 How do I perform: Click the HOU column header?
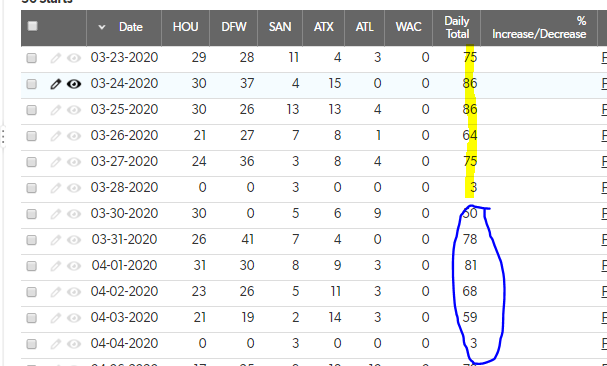[185, 27]
